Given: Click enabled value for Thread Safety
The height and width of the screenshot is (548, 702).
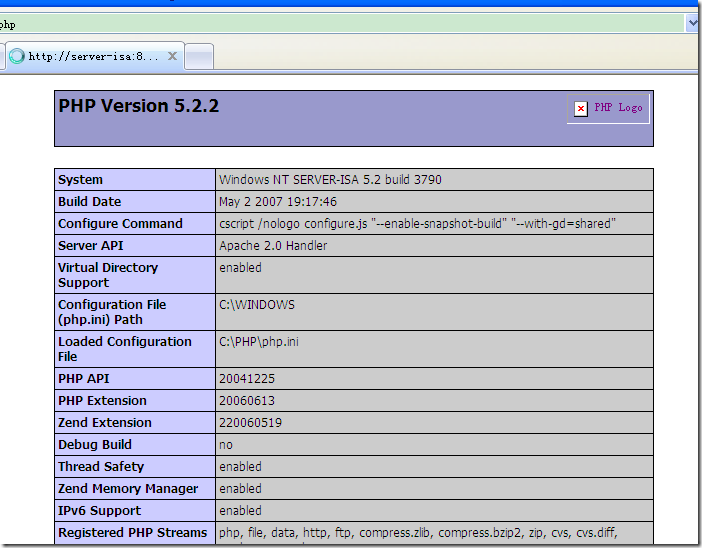Looking at the screenshot, I should [240, 467].
